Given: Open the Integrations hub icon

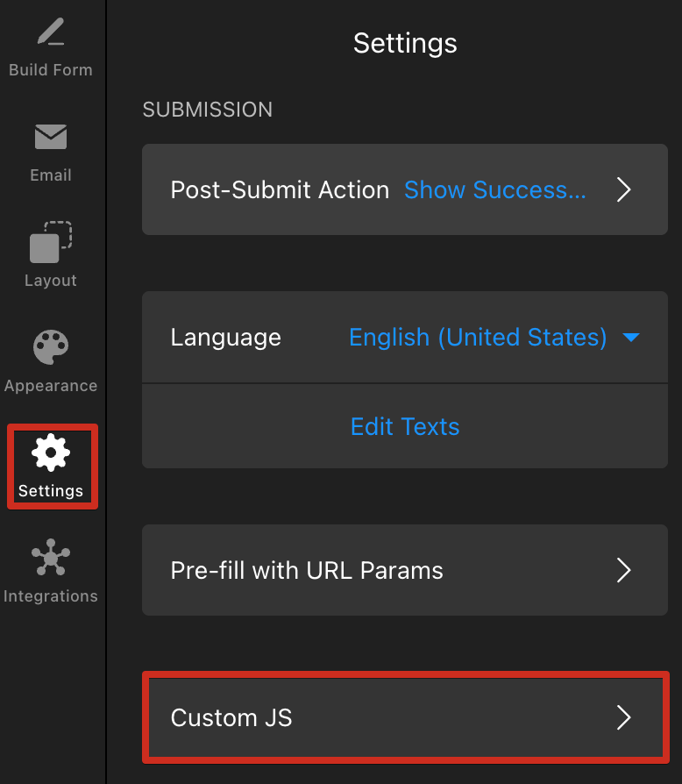Looking at the screenshot, I should (51, 558).
